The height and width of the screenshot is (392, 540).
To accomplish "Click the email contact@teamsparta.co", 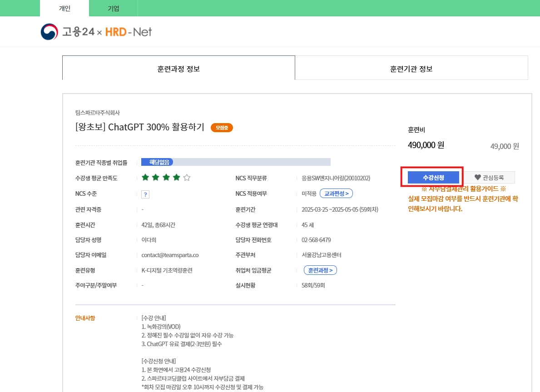I will (170, 255).
